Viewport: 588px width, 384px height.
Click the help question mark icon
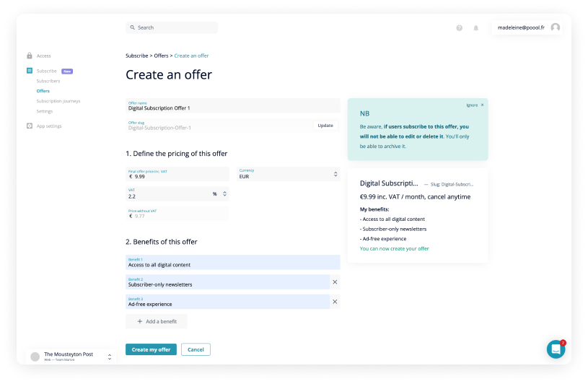(459, 27)
